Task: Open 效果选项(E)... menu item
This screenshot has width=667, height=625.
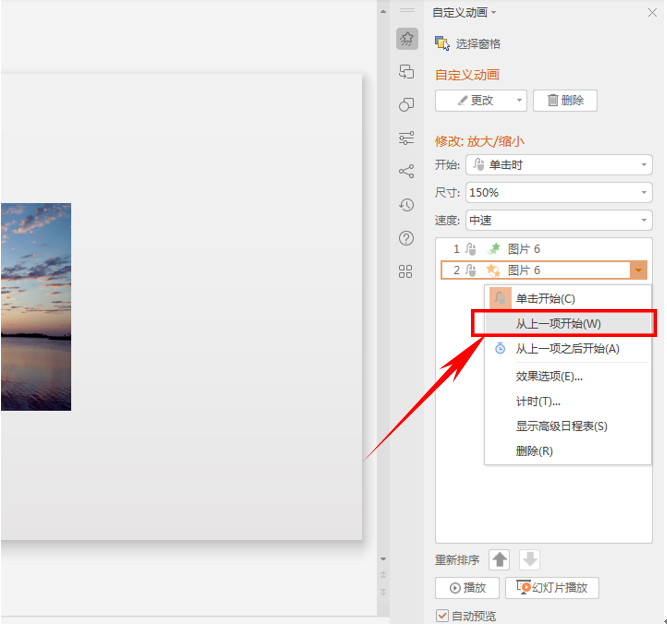Action: 568,377
